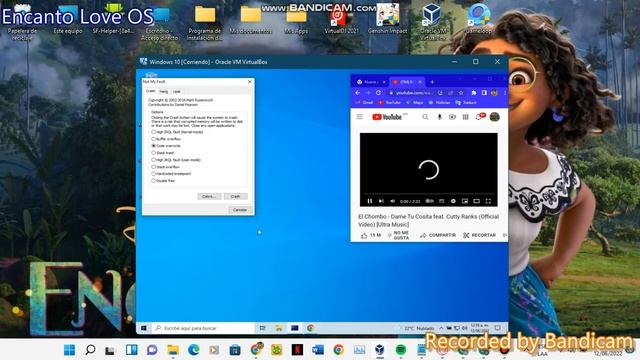
Task: Switch to the Leak tab in Not My Fault
Action: pyautogui.click(x=176, y=91)
